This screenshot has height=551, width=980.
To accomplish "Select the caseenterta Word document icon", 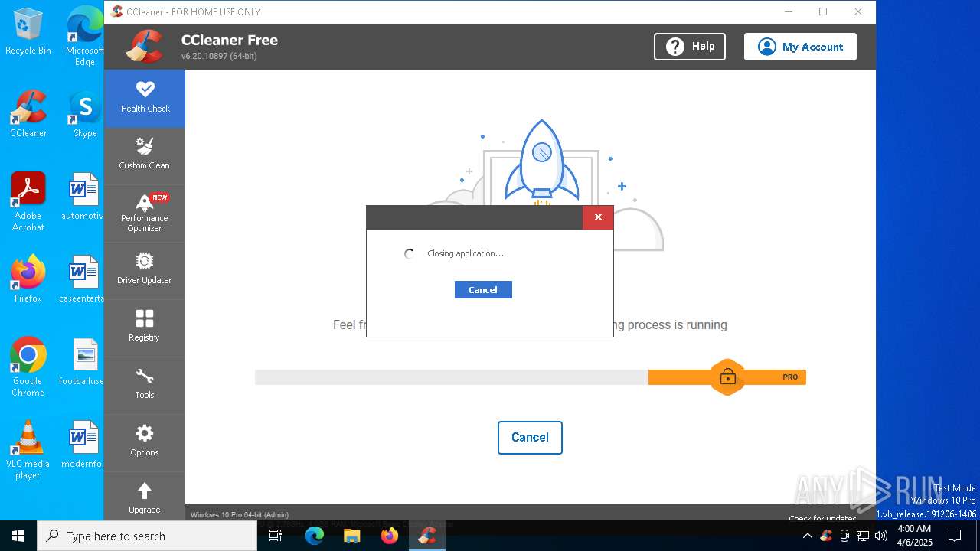I will [82, 279].
